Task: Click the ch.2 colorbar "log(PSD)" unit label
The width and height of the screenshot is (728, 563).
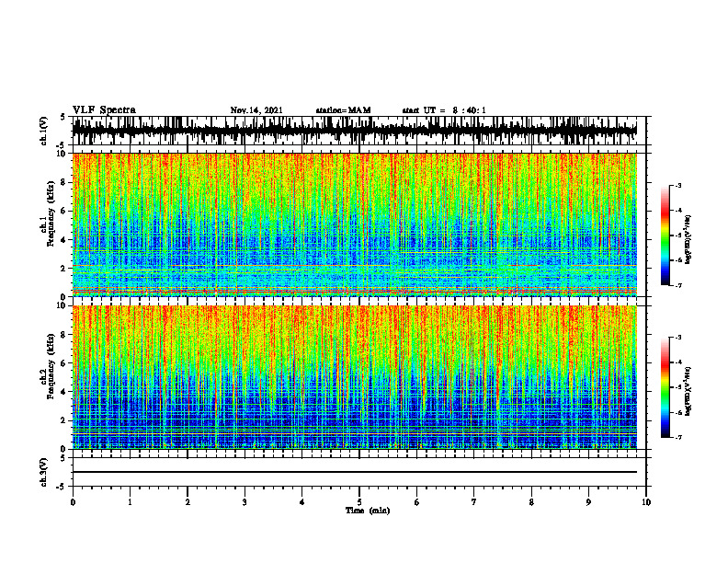Action: point(688,391)
